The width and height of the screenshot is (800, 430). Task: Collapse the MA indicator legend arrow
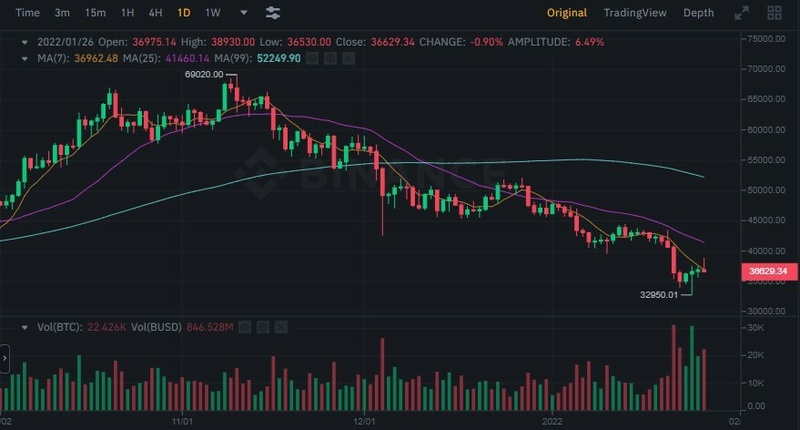[25, 59]
